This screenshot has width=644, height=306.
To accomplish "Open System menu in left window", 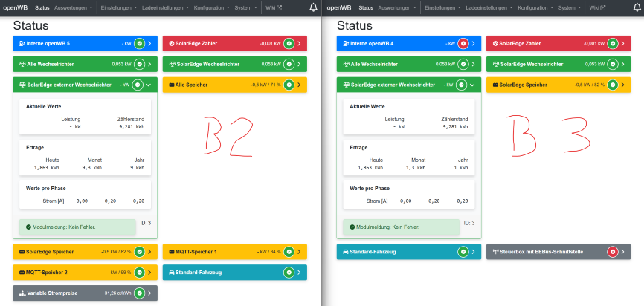I will click(245, 7).
